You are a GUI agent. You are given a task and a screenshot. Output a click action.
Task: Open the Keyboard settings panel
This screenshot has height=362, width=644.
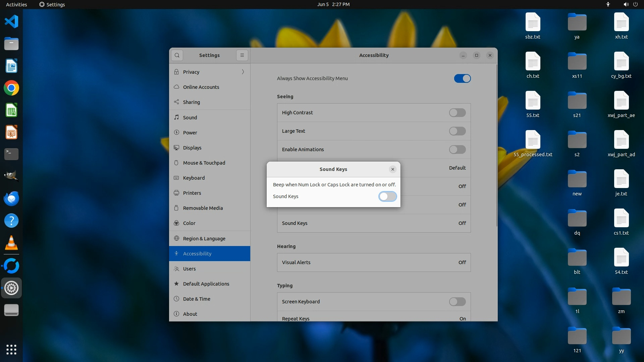[194, 178]
